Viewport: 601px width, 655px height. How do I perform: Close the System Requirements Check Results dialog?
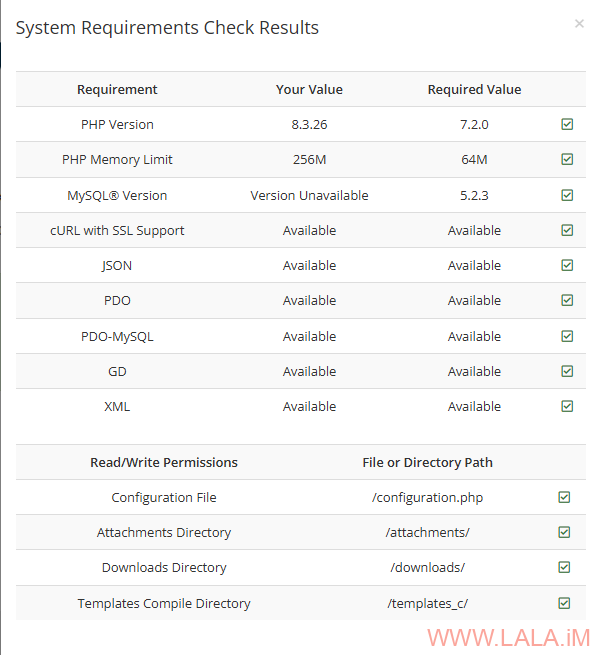[579, 23]
